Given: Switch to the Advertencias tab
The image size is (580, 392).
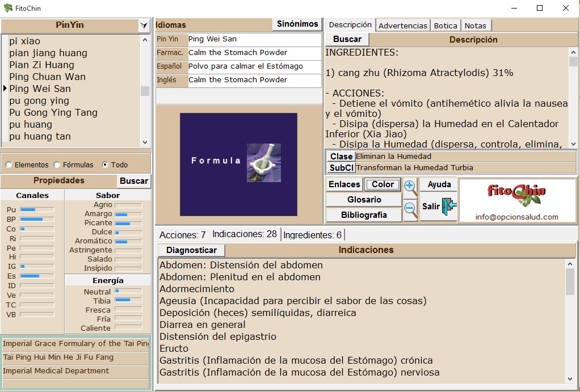Looking at the screenshot, I should [x=402, y=26].
